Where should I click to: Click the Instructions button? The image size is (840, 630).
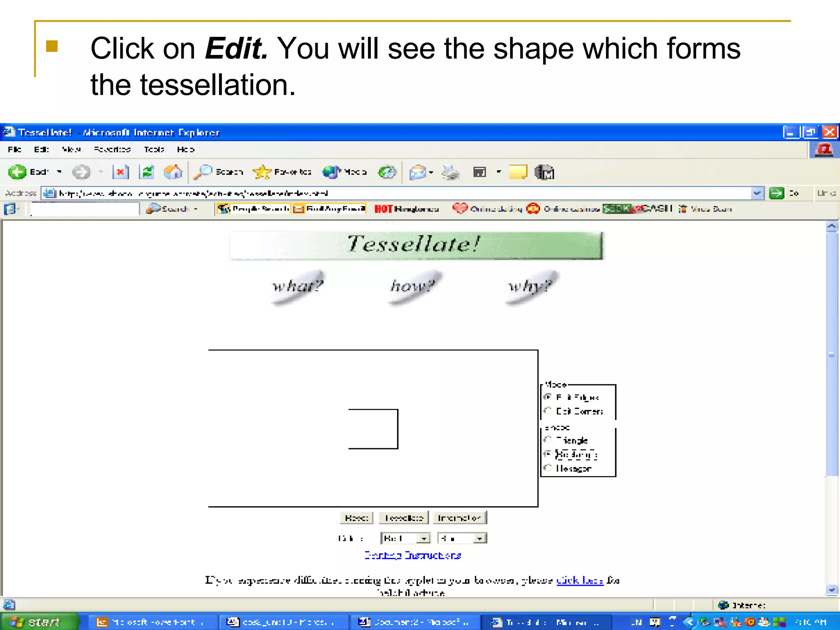460,518
